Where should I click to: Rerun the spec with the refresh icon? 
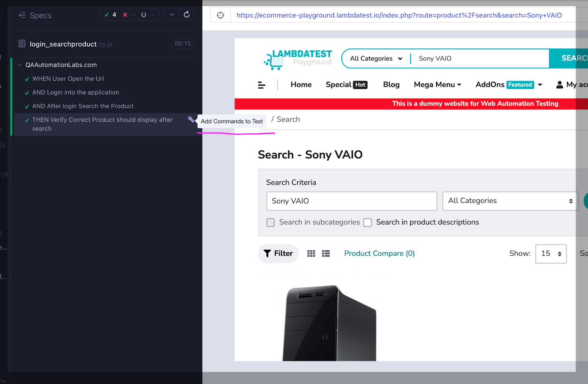coord(187,14)
